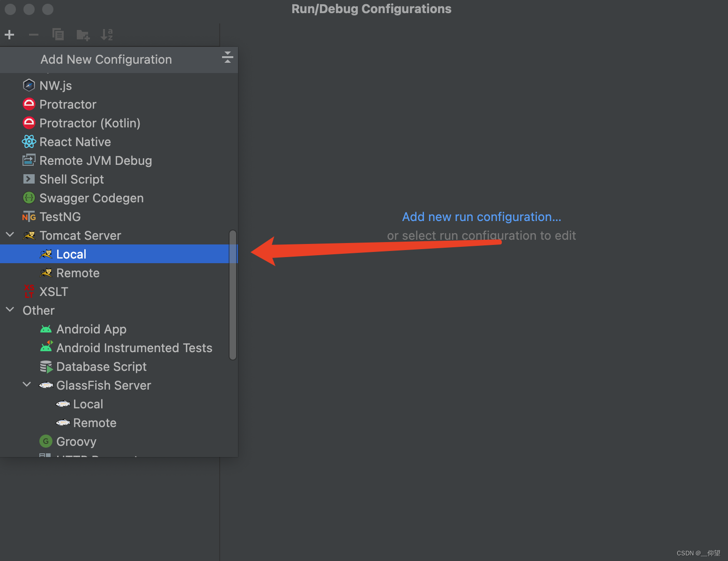Choose React Native configuration
The width and height of the screenshot is (728, 561).
tap(119, 141)
